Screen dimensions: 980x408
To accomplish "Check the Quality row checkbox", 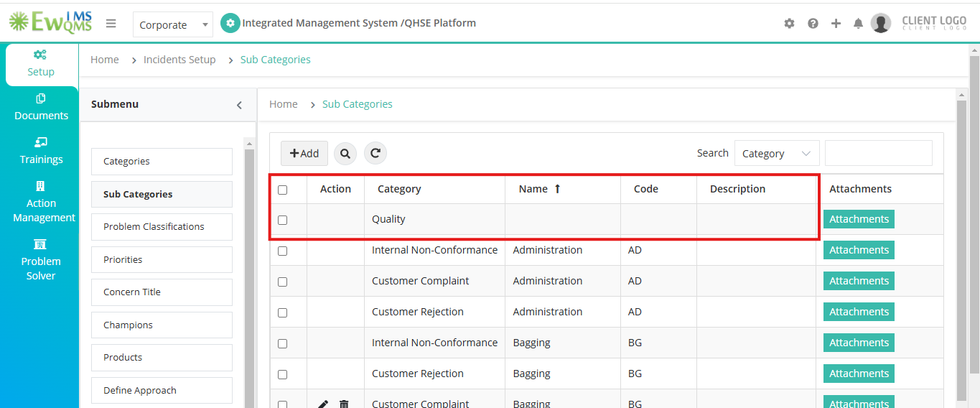I will 282,220.
